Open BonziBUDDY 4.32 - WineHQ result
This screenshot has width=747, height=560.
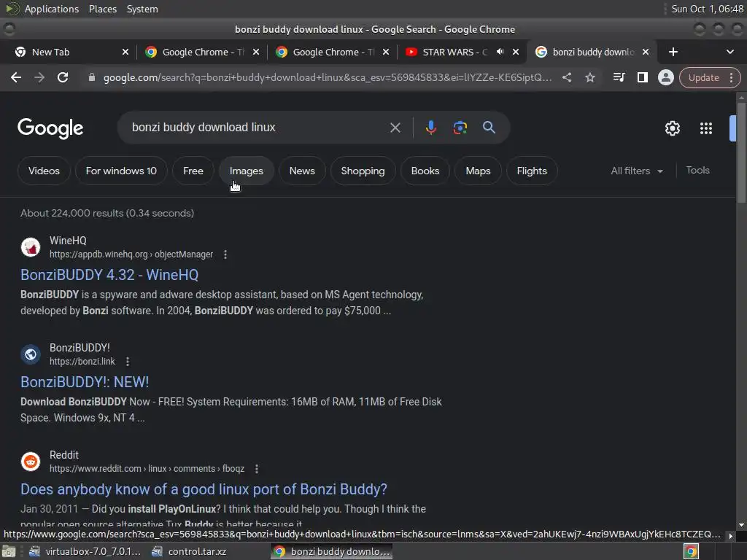coord(109,275)
